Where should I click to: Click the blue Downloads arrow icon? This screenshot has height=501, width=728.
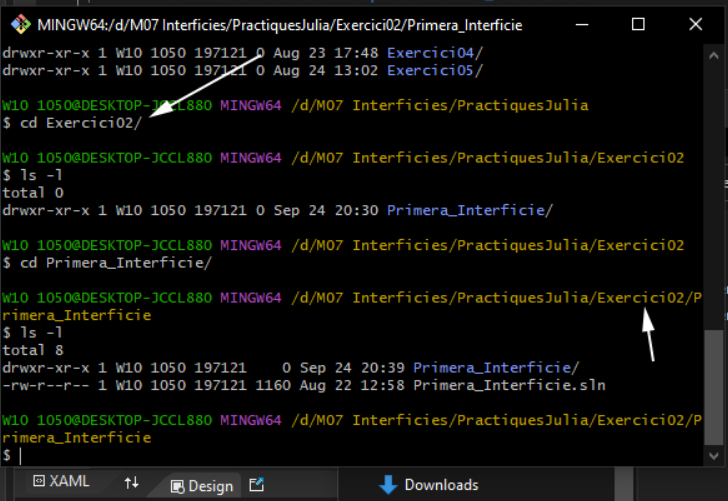(x=388, y=485)
